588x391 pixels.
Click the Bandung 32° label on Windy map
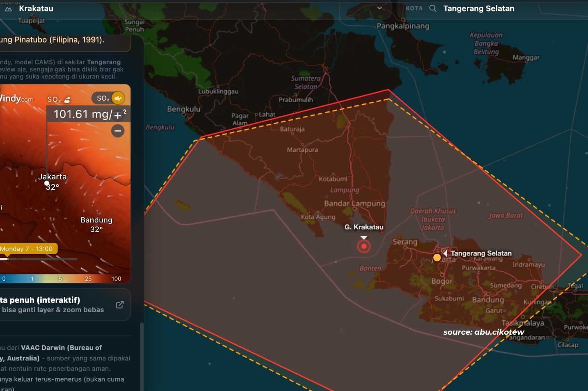[x=96, y=224]
